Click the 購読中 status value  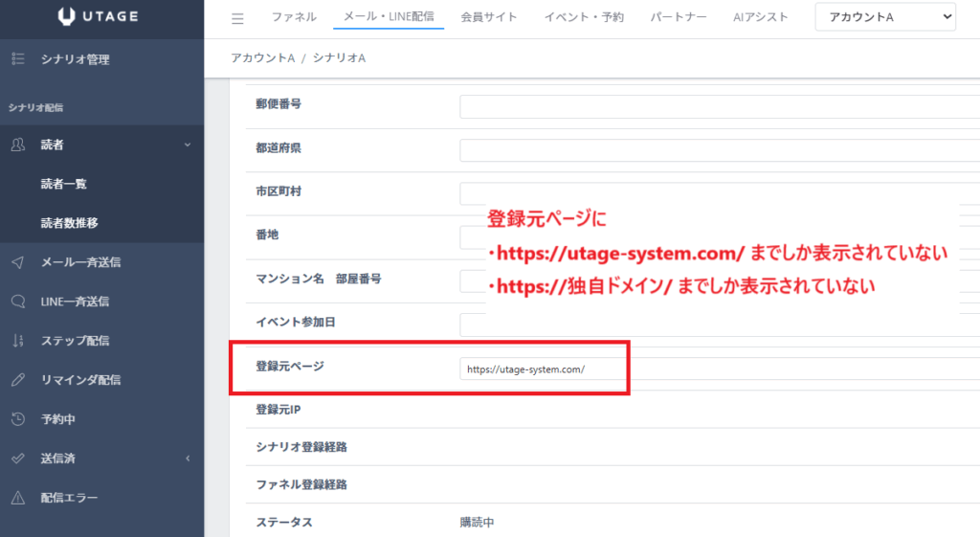(477, 522)
